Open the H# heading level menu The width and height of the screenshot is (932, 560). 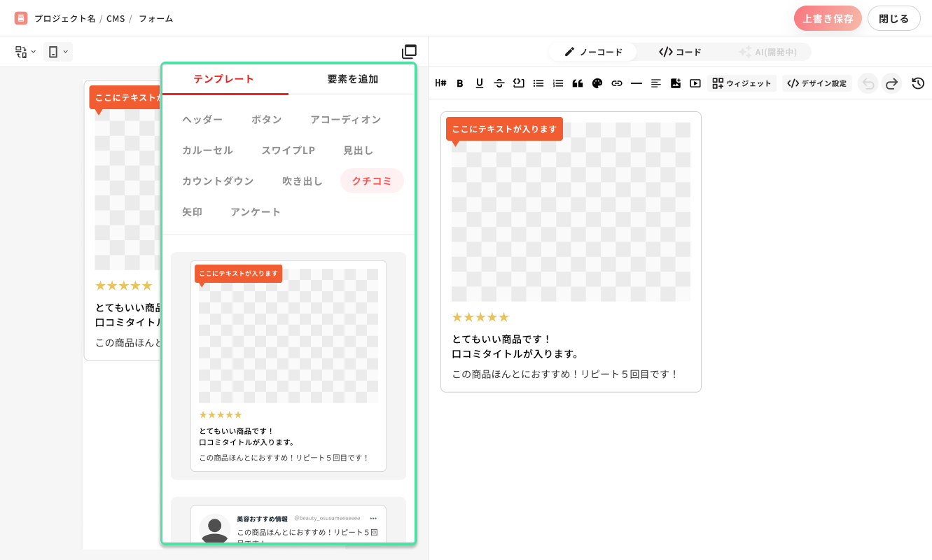click(440, 83)
